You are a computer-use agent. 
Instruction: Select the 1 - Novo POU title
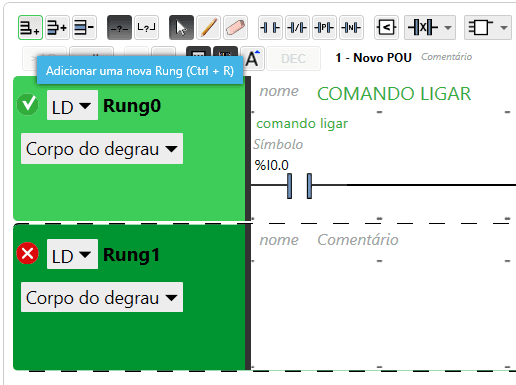pos(374,58)
